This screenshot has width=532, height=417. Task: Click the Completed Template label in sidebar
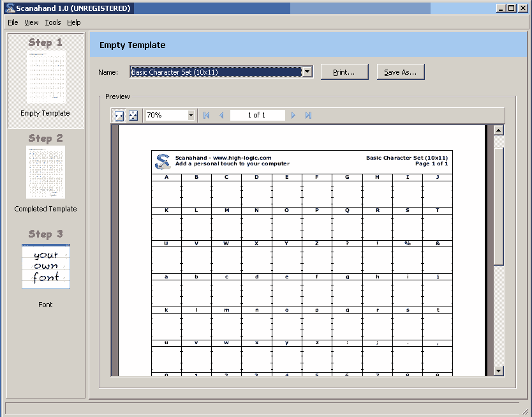pyautogui.click(x=45, y=209)
